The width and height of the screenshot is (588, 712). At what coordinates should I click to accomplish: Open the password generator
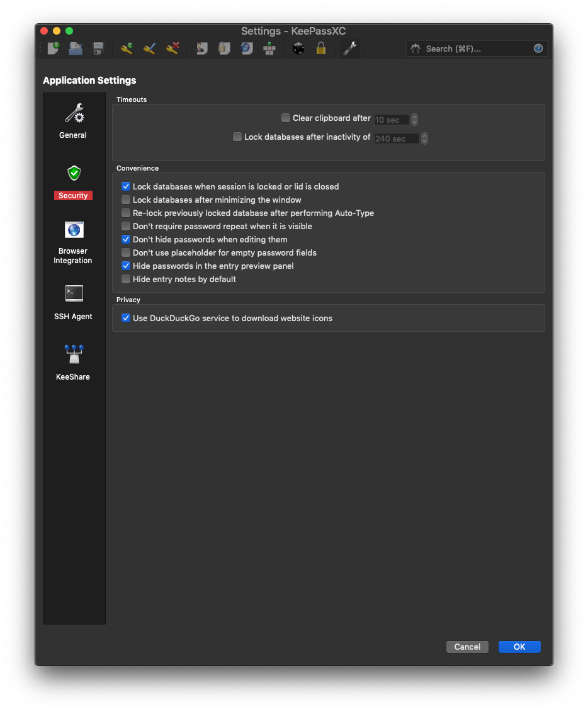tap(298, 48)
